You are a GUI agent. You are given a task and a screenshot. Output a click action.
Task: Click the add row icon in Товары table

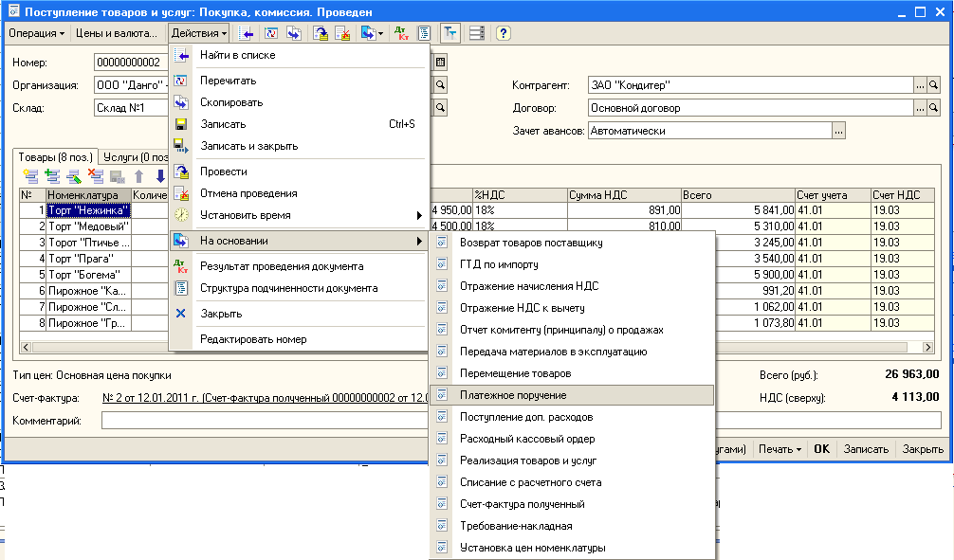coord(30,175)
